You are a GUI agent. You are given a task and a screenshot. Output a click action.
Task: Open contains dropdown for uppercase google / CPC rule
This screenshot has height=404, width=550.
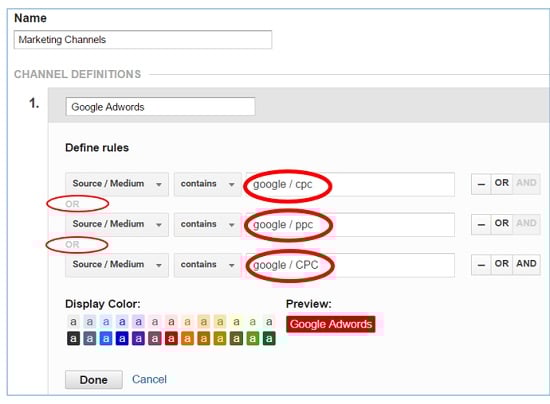[x=207, y=264]
